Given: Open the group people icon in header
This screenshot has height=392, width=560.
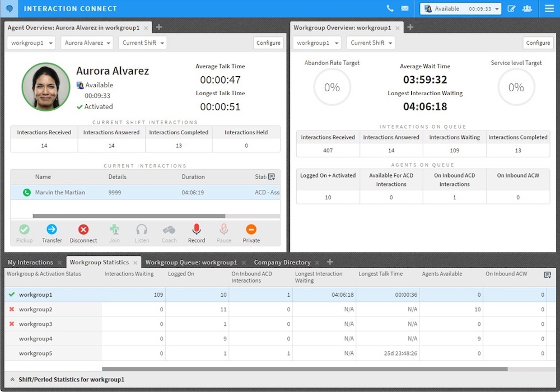Looking at the screenshot, I should 527,8.
